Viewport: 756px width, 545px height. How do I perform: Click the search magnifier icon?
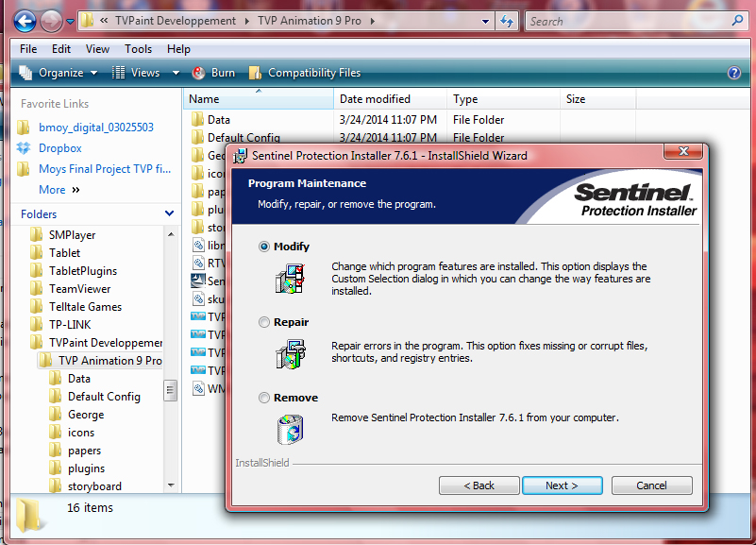[x=737, y=21]
